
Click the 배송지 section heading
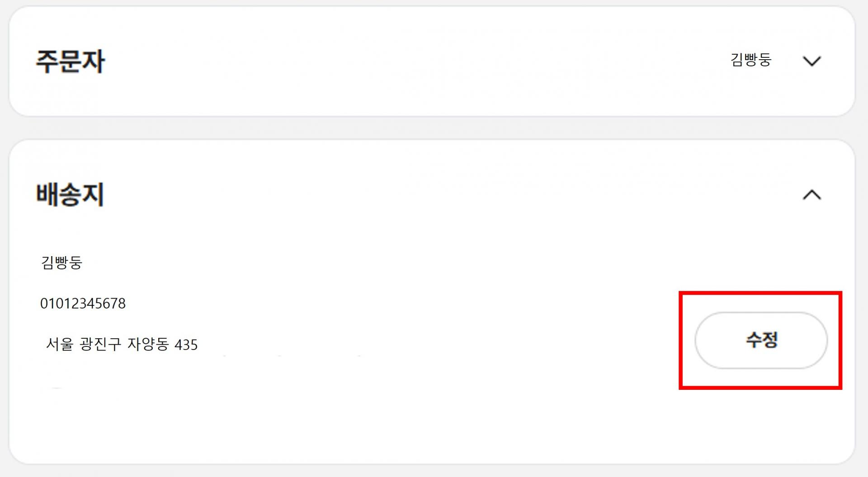(70, 195)
